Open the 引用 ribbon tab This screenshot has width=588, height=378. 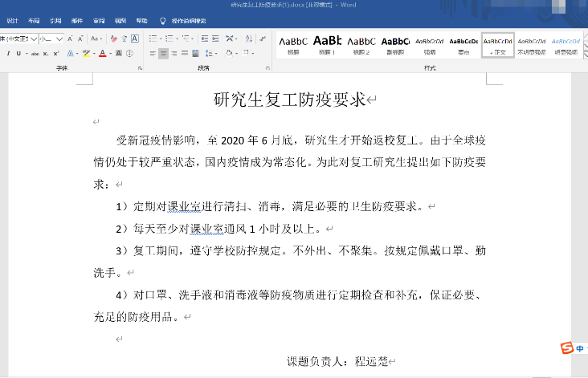click(55, 20)
